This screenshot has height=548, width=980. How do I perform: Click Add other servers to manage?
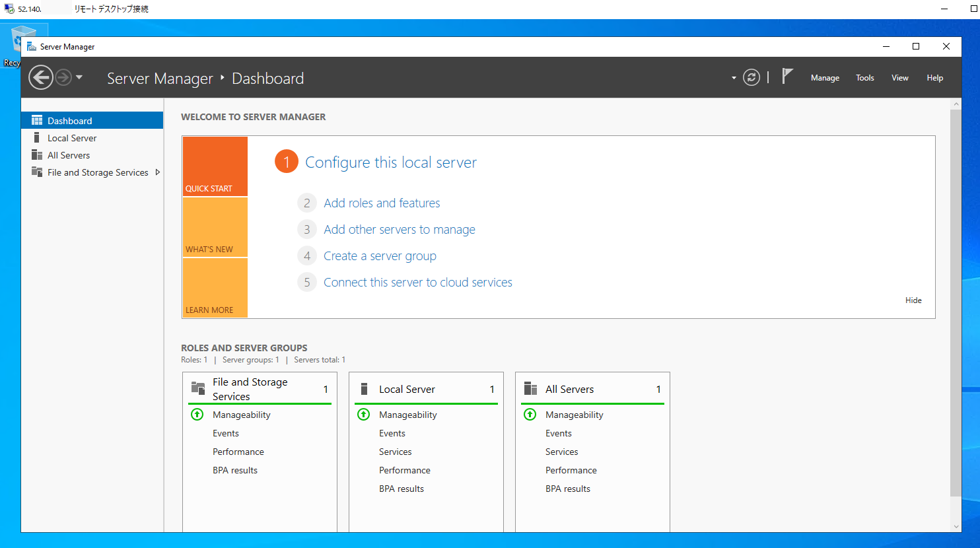pos(400,229)
